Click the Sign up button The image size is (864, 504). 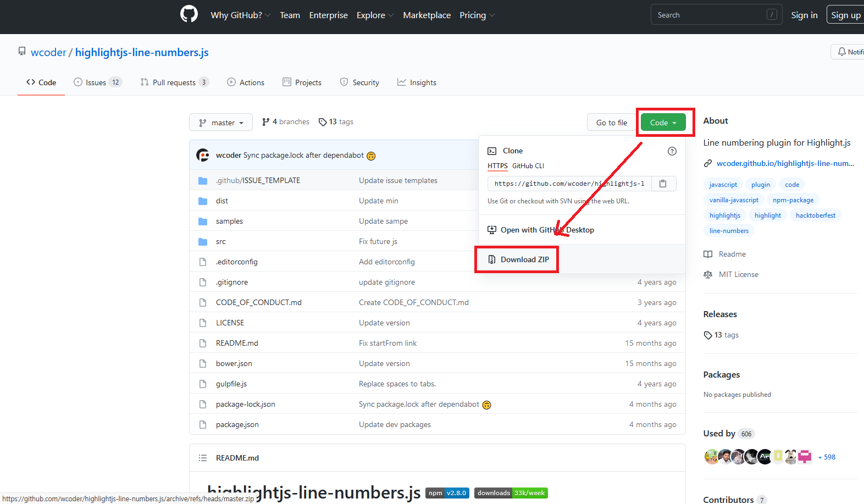click(845, 15)
